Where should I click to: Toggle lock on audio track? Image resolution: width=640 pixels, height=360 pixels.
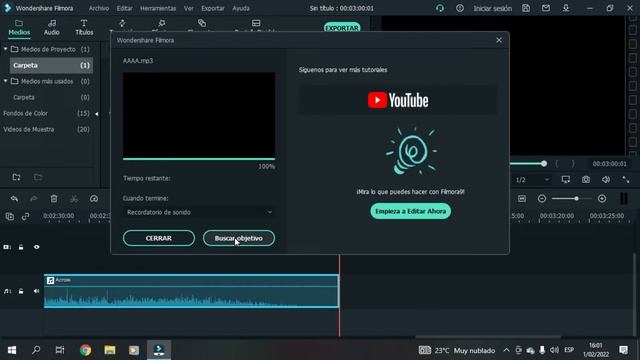(x=21, y=291)
